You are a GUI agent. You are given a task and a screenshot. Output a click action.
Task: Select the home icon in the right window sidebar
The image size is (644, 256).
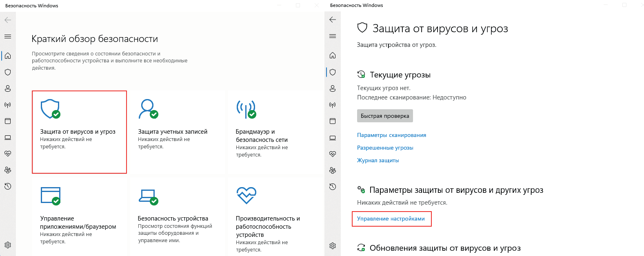(x=333, y=55)
